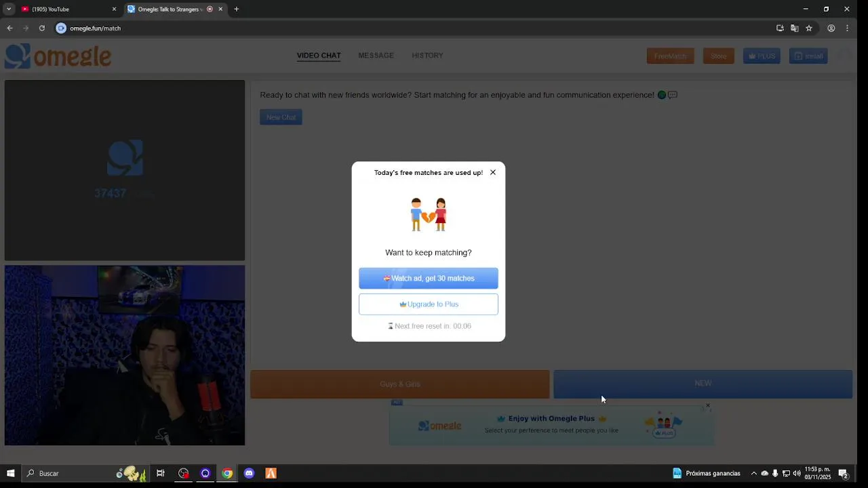Click the blue NEW match button
This screenshot has height=488, width=868.
[x=703, y=384]
